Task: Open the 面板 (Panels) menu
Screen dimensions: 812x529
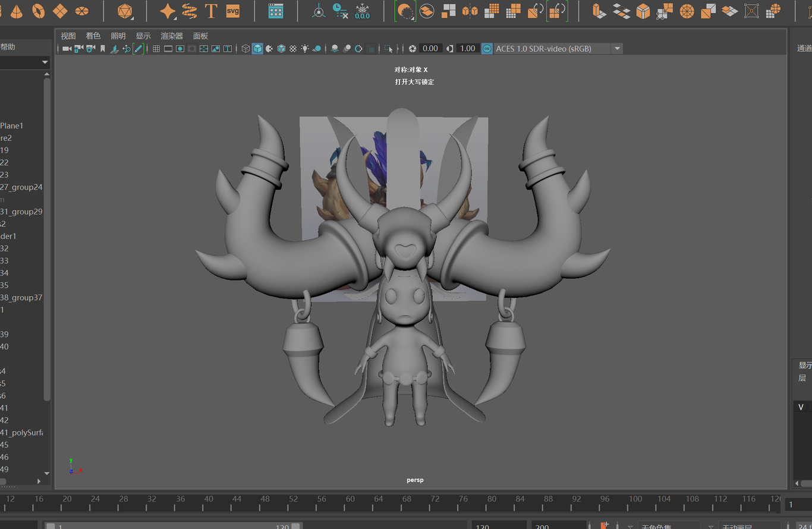Action: click(200, 36)
